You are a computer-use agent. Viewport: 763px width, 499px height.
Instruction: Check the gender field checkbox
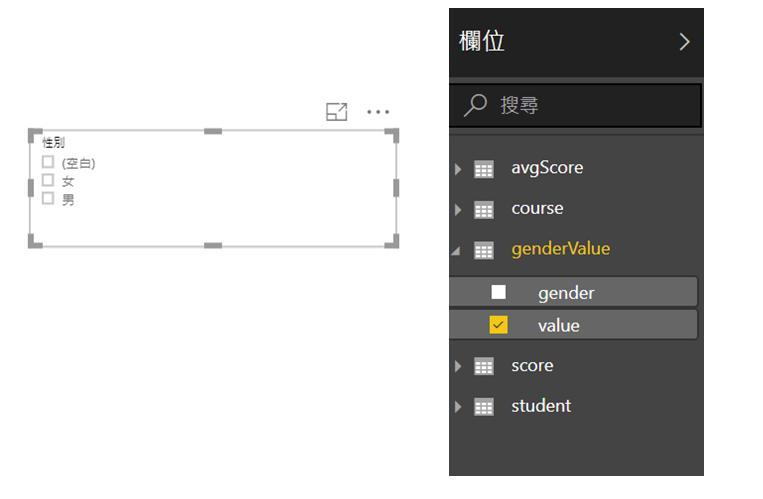(498, 292)
